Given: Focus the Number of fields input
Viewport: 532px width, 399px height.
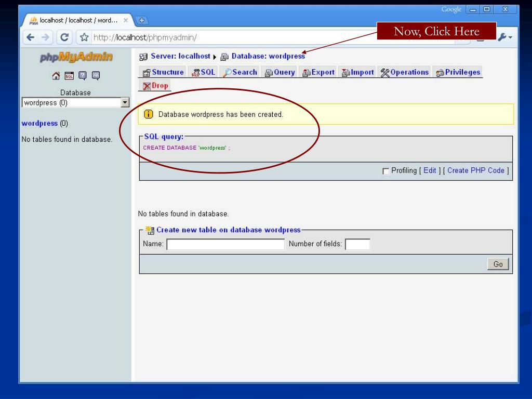Looking at the screenshot, I should [x=357, y=244].
